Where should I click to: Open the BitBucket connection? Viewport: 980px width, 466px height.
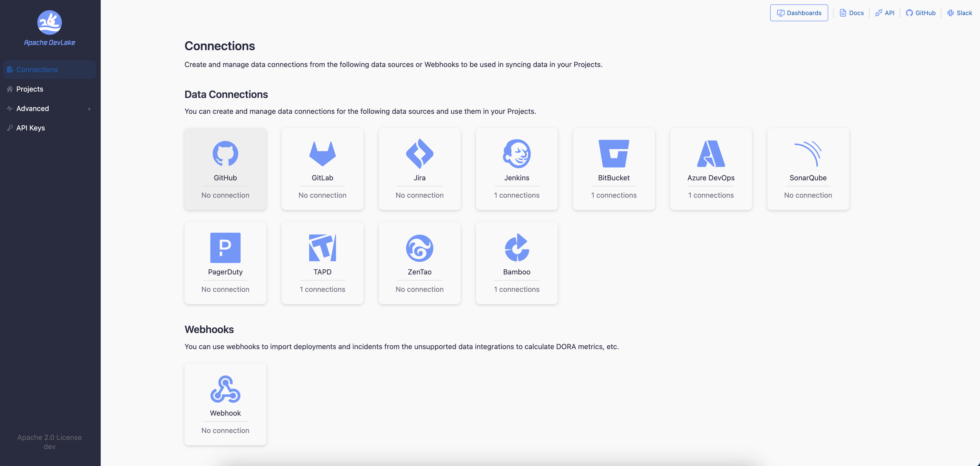pyautogui.click(x=614, y=169)
